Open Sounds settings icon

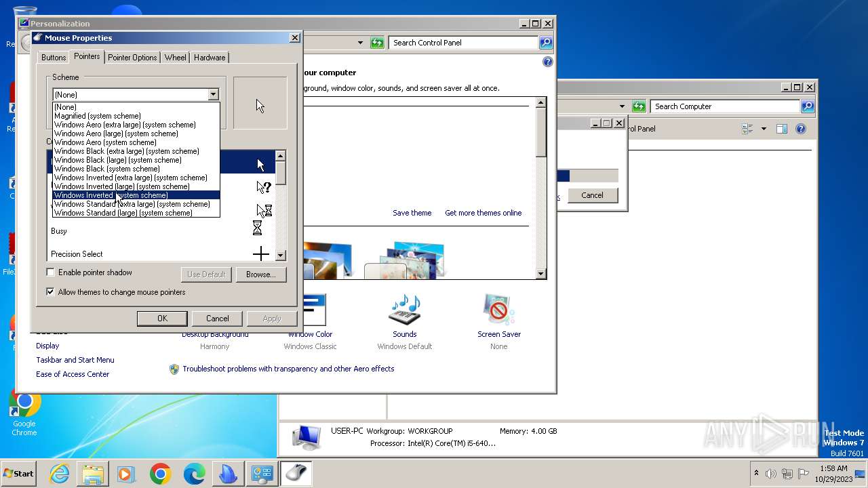coord(405,310)
